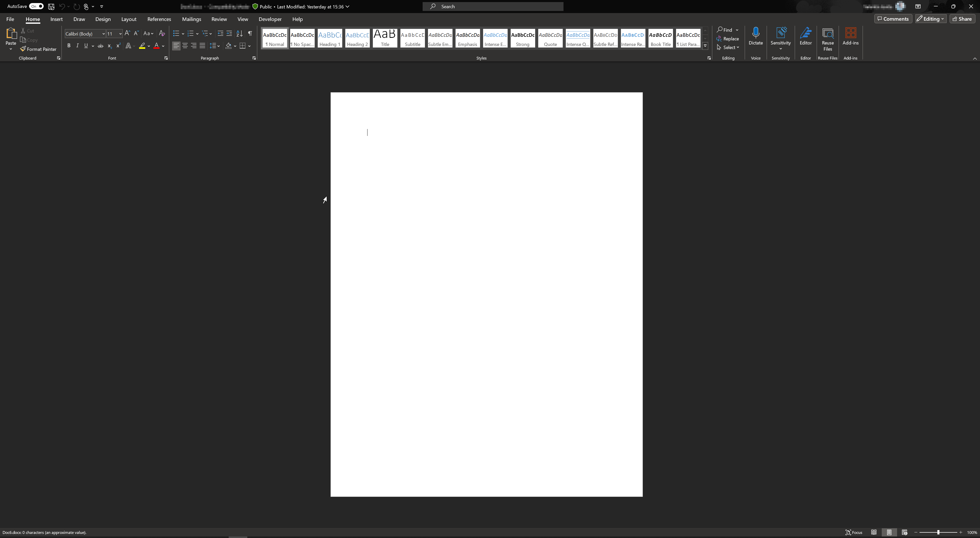Expand the Styles gallery More arrow
Viewport: 980px width, 538px height.
pyautogui.click(x=705, y=46)
